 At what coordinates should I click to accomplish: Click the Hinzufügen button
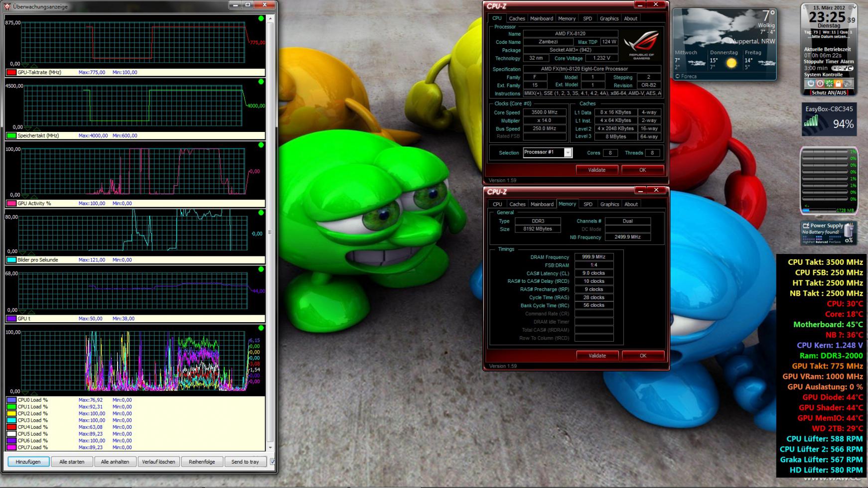coord(28,462)
